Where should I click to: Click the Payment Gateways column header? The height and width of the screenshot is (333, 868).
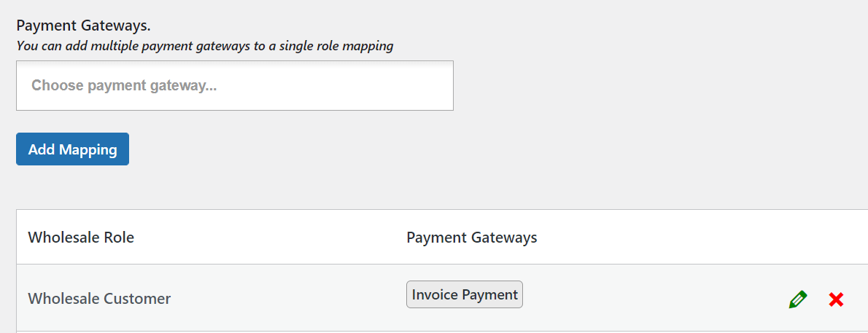point(471,238)
